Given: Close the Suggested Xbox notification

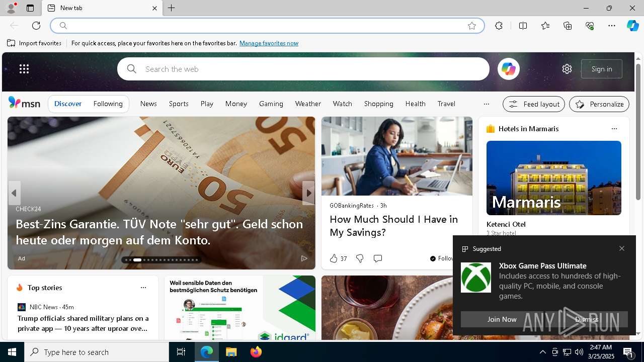Looking at the screenshot, I should point(622,248).
